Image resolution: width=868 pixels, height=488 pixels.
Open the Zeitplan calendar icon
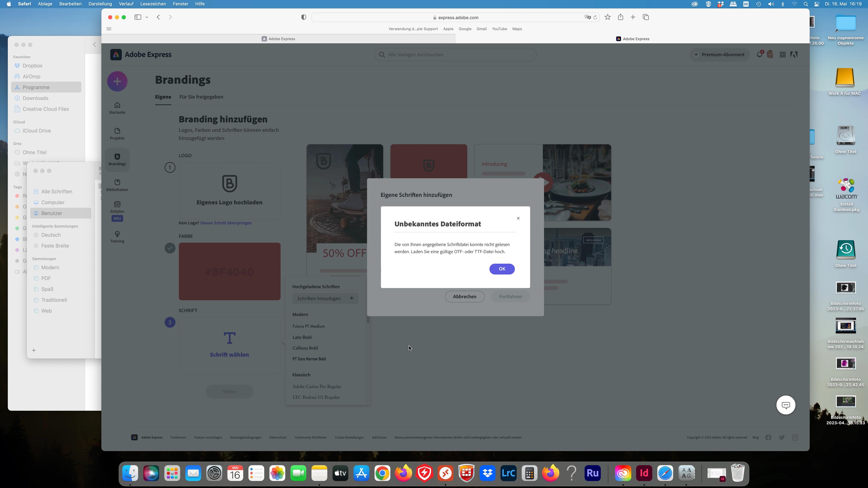click(117, 204)
